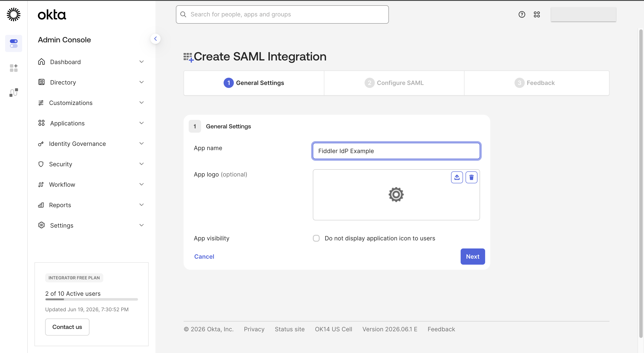Viewport: 644px width, 353px height.
Task: Expand the Directory chevron
Action: pyautogui.click(x=141, y=82)
